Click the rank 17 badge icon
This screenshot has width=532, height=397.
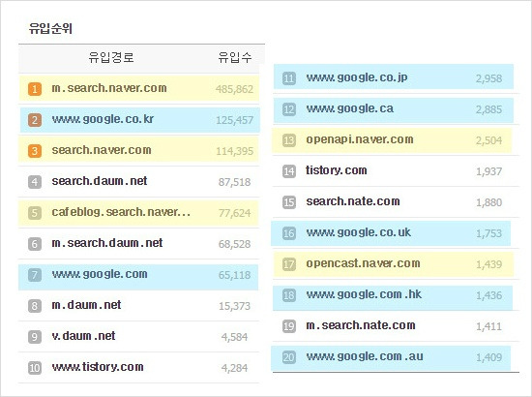[x=289, y=264]
